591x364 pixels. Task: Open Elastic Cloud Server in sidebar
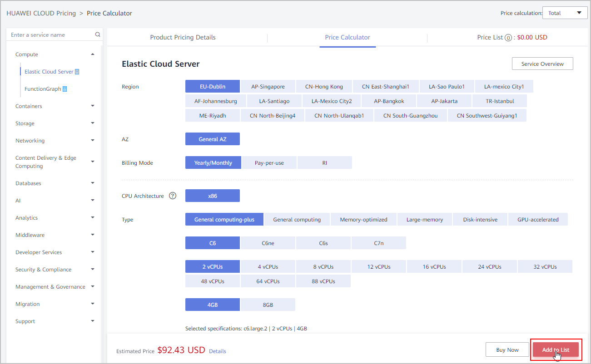(x=49, y=72)
